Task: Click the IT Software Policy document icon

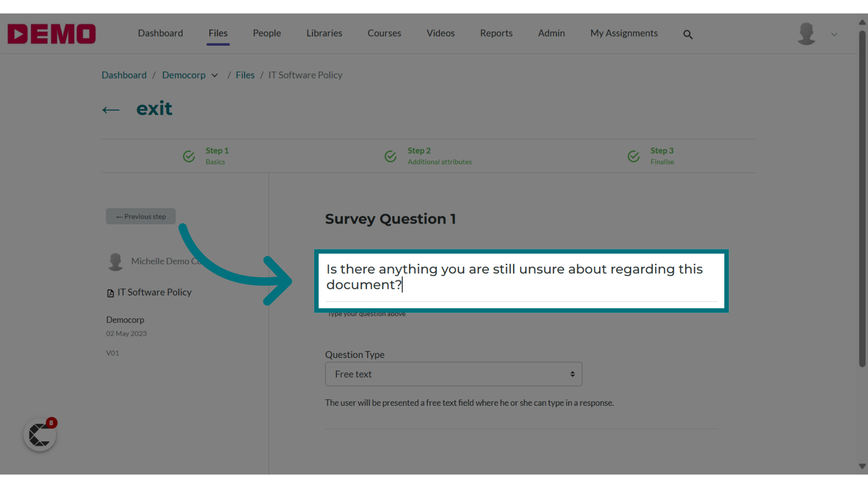Action: [110, 292]
